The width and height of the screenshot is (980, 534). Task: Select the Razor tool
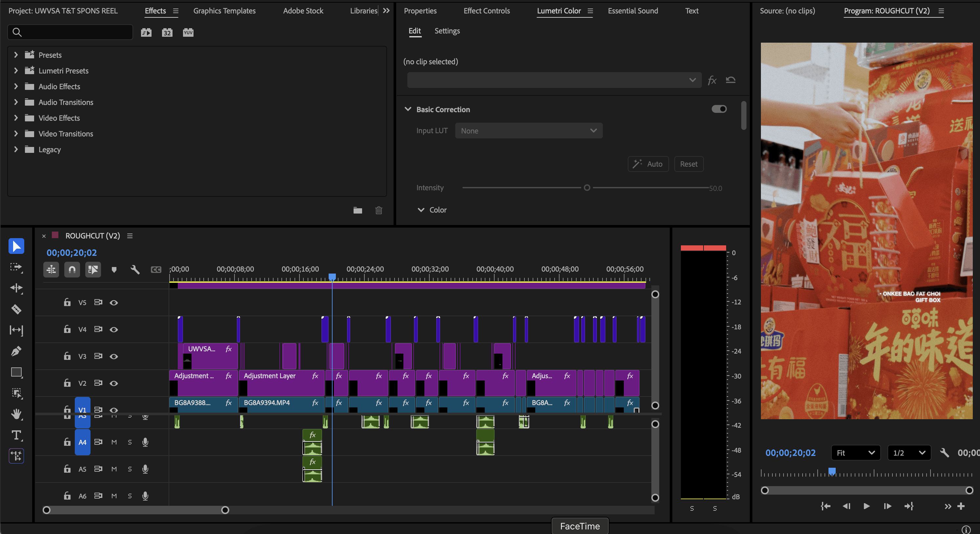pyautogui.click(x=16, y=309)
